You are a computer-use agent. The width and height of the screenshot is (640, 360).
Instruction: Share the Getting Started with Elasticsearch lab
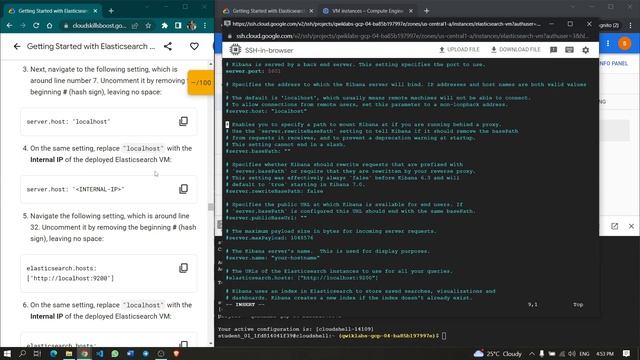pyautogui.click(x=168, y=47)
